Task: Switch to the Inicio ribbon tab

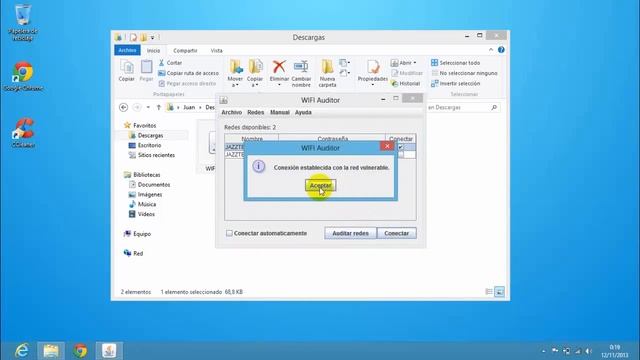Action: [153, 51]
